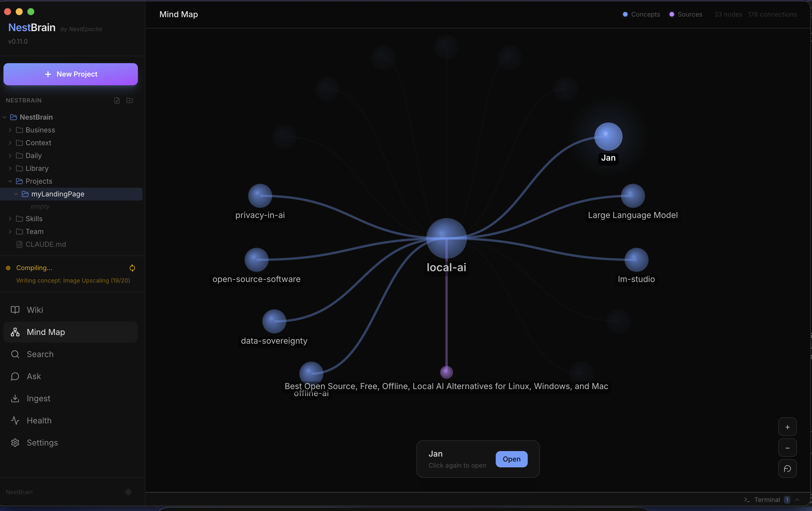812x511 pixels.
Task: Click the zoom-in control on the canvas
Action: (787, 426)
